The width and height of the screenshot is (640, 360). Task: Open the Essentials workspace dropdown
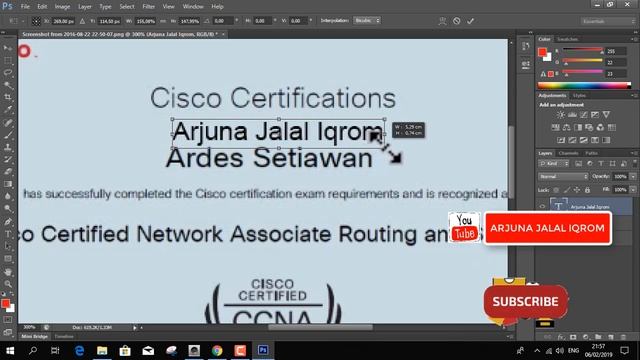(608, 21)
